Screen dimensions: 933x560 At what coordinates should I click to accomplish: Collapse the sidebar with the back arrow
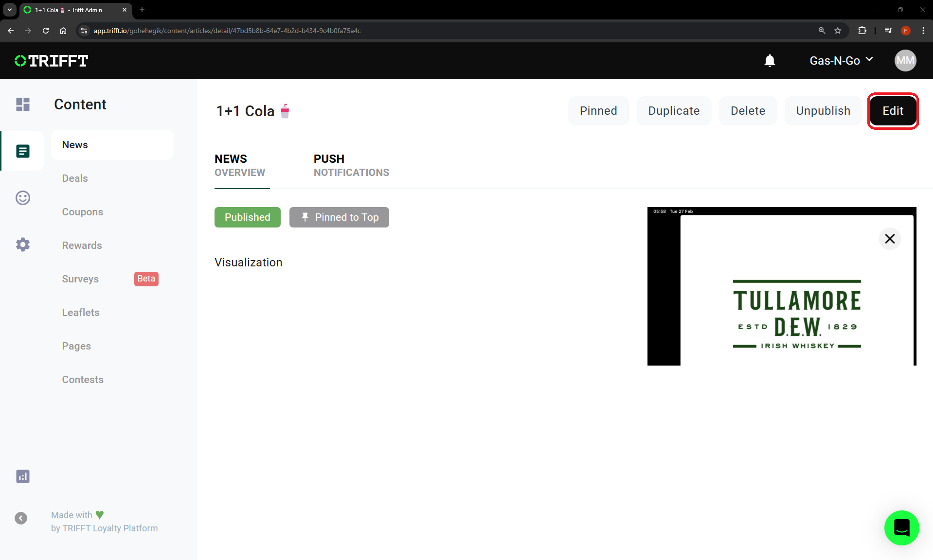pyautogui.click(x=21, y=518)
